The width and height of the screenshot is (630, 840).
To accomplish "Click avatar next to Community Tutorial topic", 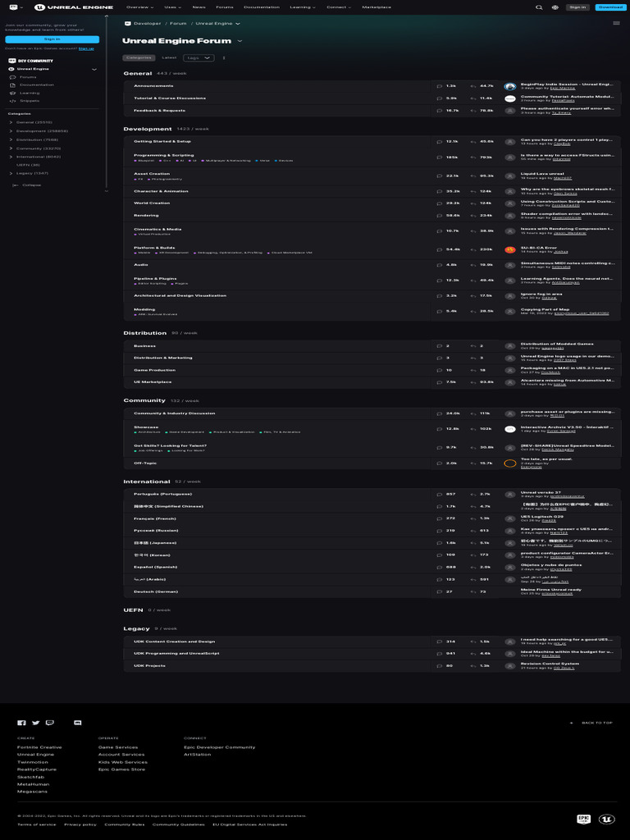I will tap(510, 98).
